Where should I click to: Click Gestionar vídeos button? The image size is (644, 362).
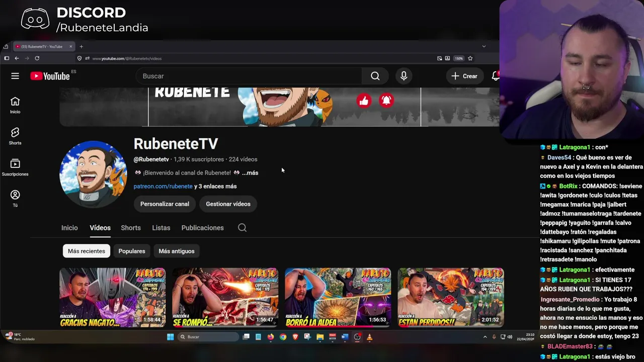228,204
